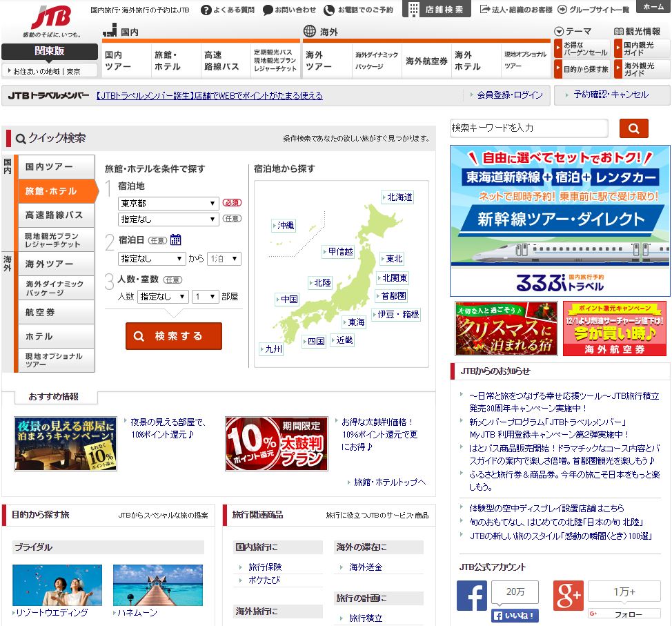The width and height of the screenshot is (672, 626).
Task: Open 予約確認・キャンセル link
Action: (x=611, y=95)
